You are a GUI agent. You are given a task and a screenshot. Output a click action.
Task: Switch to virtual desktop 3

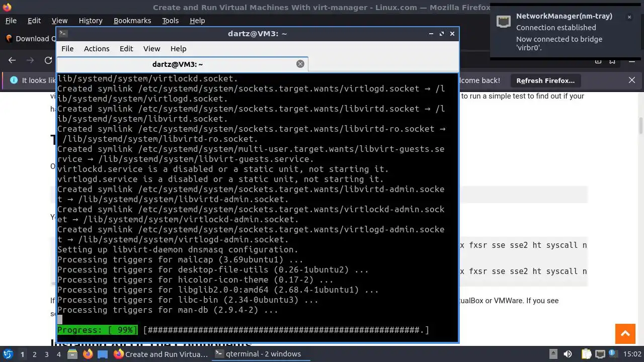pos(46,354)
